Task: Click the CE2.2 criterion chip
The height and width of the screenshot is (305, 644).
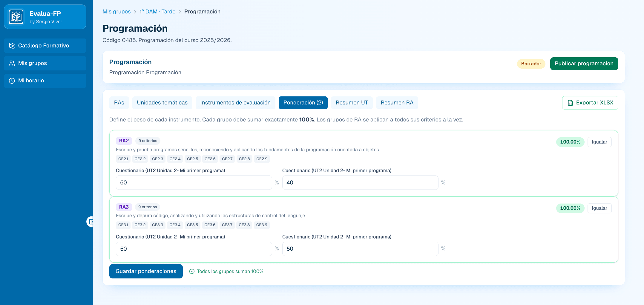Action: point(140,159)
